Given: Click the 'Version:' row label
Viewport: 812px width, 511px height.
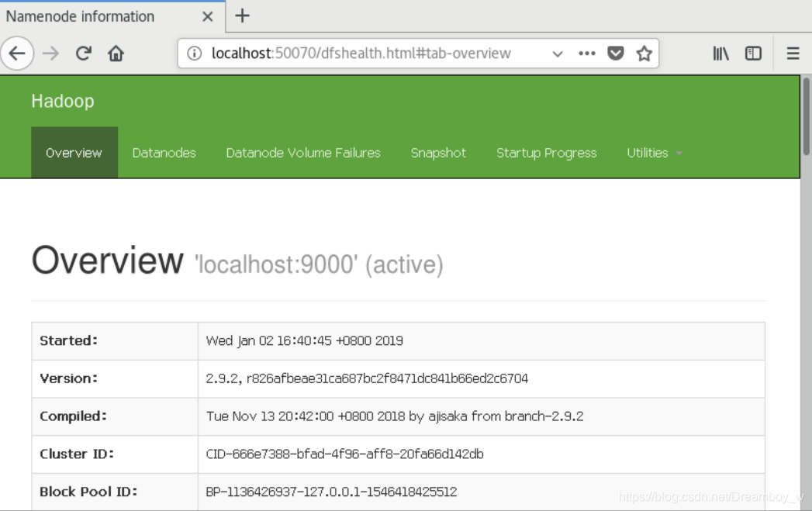Looking at the screenshot, I should coord(68,378).
